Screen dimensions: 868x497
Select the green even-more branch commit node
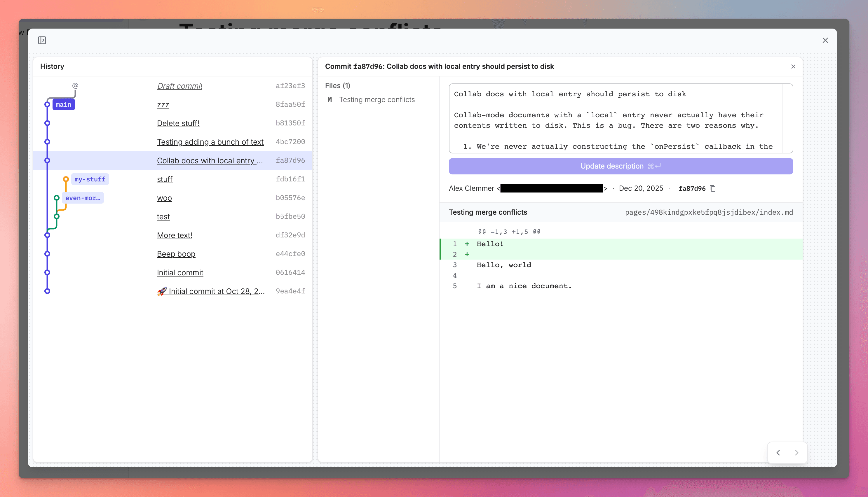tap(56, 197)
